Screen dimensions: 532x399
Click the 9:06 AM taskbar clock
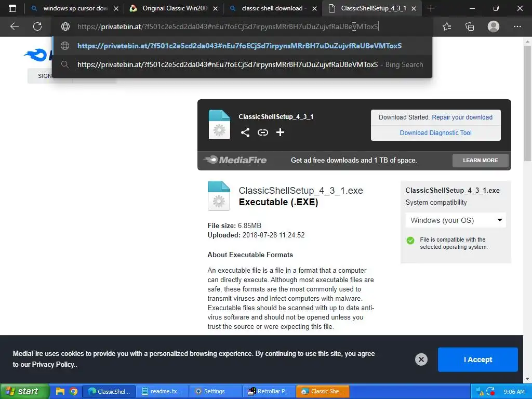(514, 392)
